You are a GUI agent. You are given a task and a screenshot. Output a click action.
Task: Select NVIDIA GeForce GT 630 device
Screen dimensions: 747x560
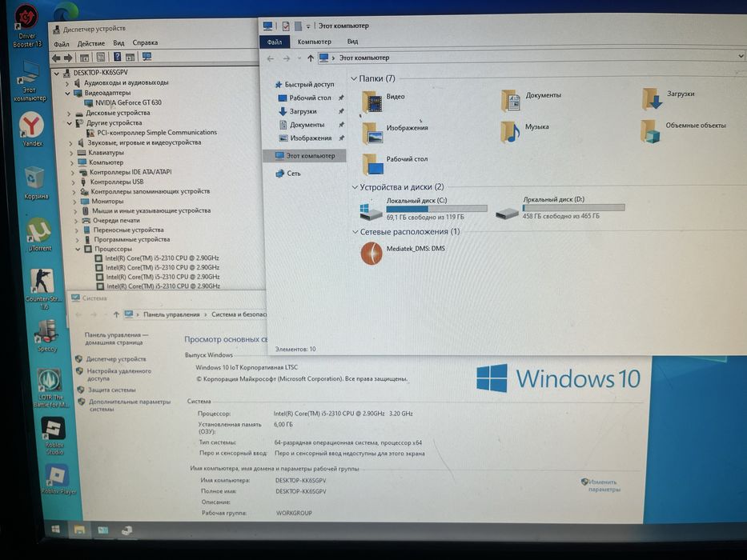123,103
